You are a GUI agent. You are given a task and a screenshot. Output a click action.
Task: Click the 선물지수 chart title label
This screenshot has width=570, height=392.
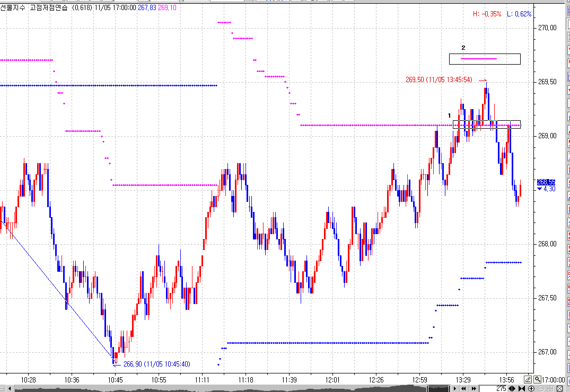13,7
